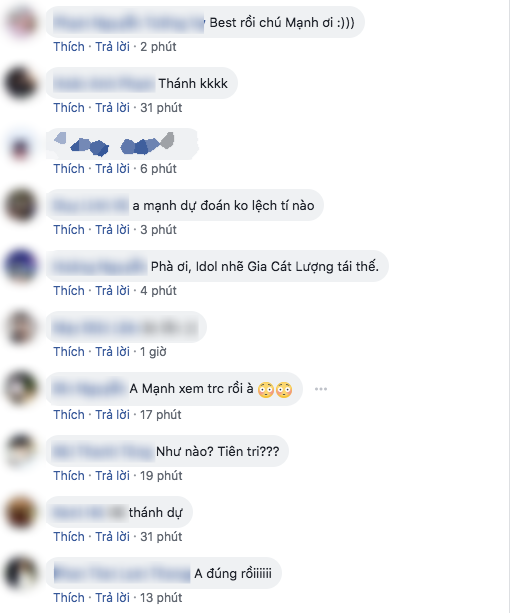510x613 pixels.
Task: Click avatar of 'A đúng rồiiiiii' commenter
Action: point(21,573)
